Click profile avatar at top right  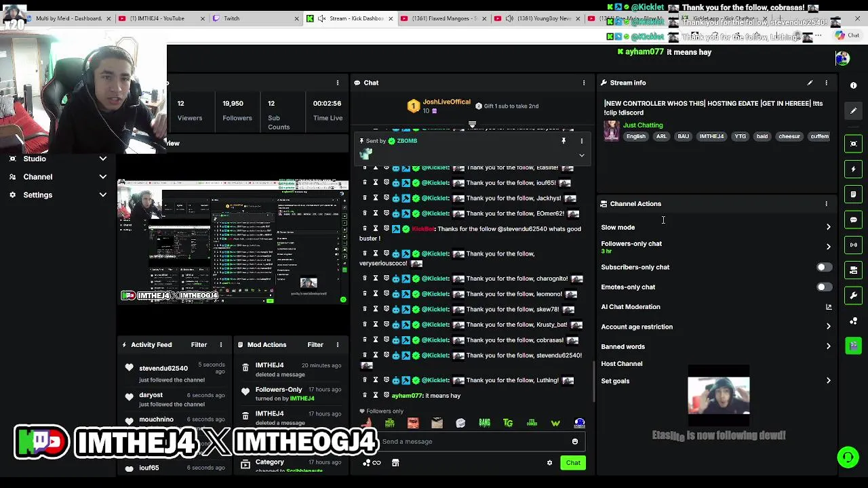coord(842,59)
